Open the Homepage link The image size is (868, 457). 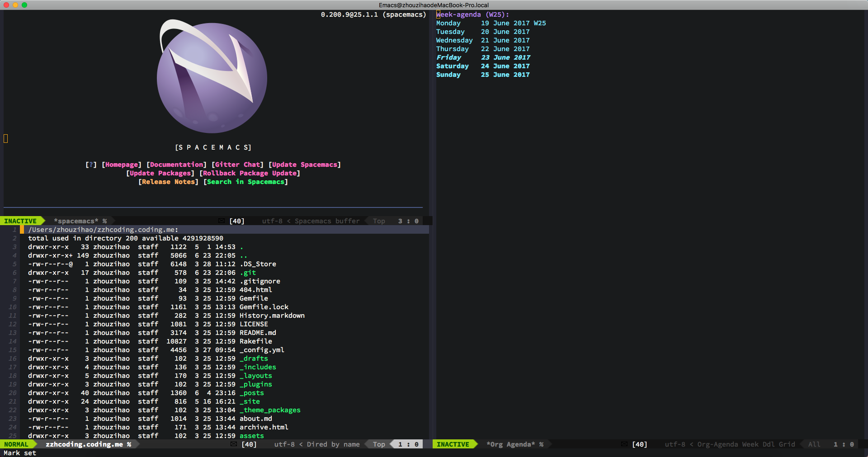point(122,165)
